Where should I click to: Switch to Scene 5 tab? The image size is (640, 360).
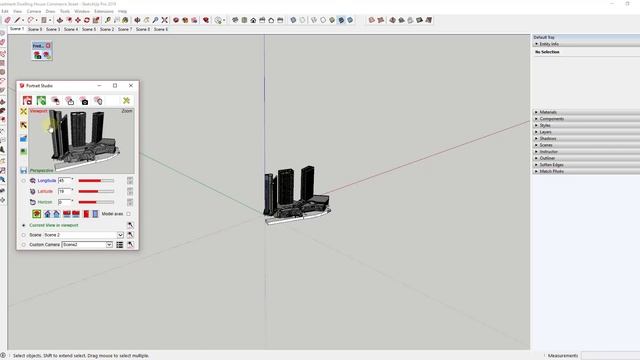89,29
